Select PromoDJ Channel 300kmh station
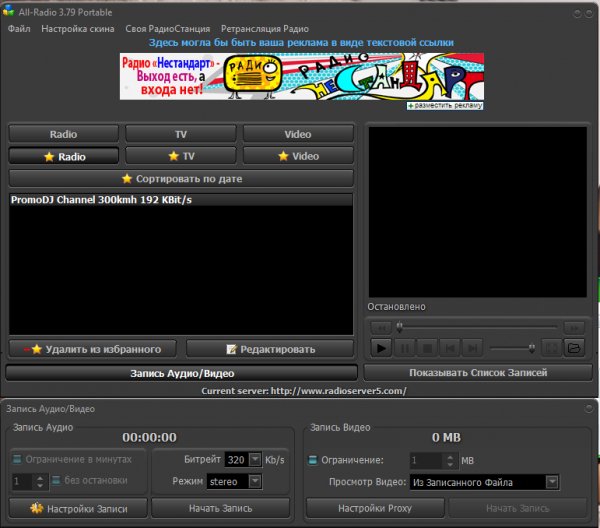The width and height of the screenshot is (600, 528). point(181,200)
